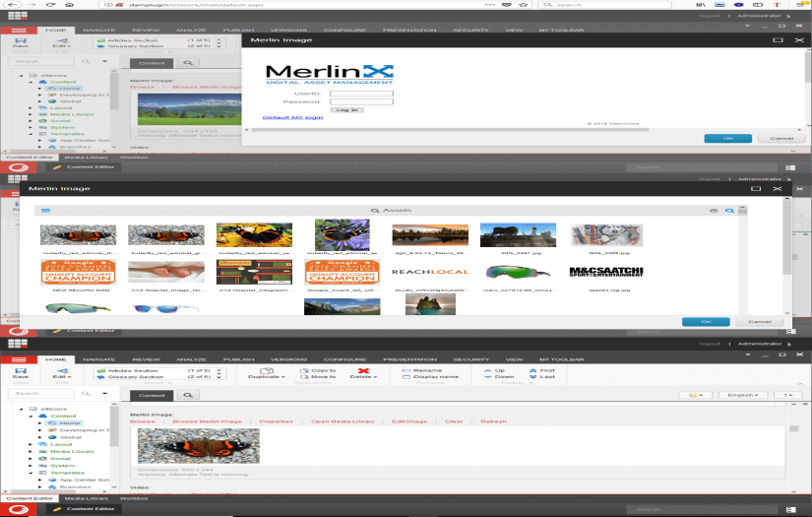Viewport: 812px width, 517px height.
Task: Click the Properties link above the butterfly image
Action: point(276,421)
